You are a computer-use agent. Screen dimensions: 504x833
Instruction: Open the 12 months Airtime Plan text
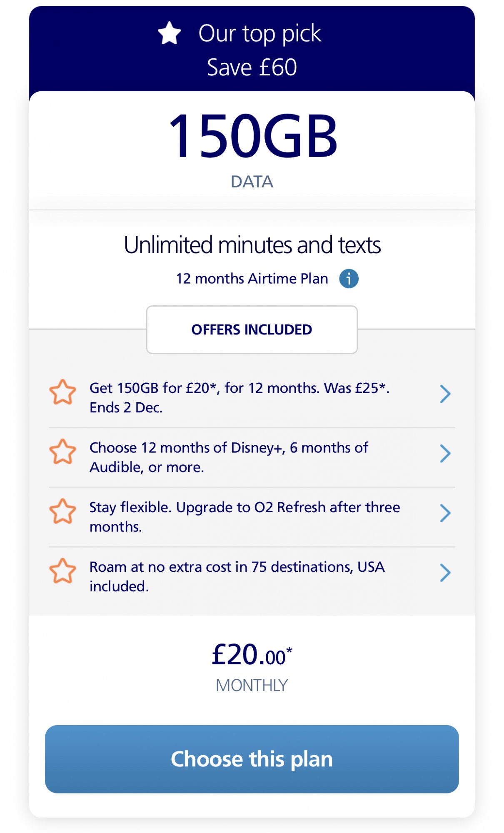pyautogui.click(x=252, y=279)
